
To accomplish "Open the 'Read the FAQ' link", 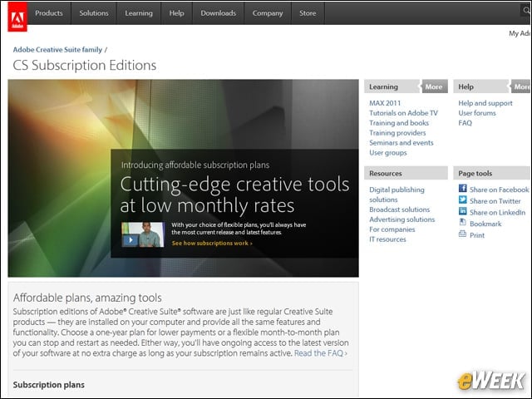I will [x=321, y=353].
